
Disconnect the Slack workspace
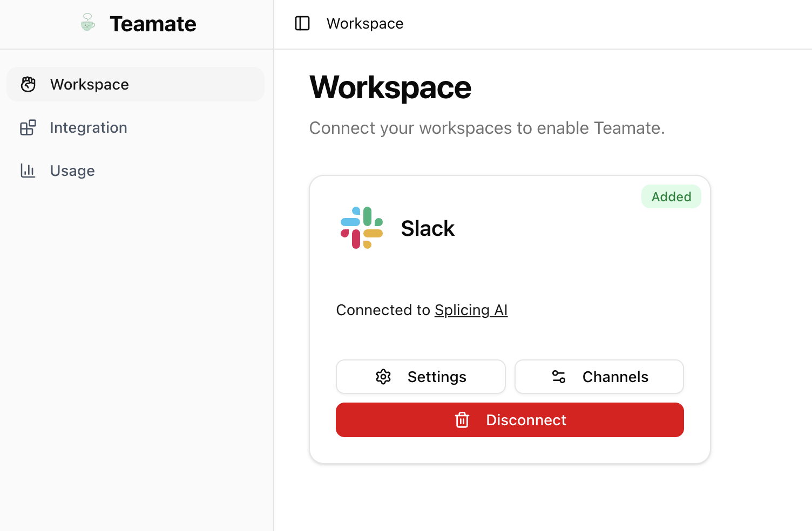pos(510,420)
